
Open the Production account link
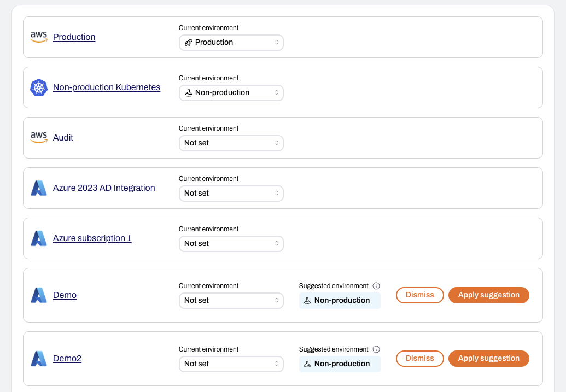pyautogui.click(x=74, y=37)
